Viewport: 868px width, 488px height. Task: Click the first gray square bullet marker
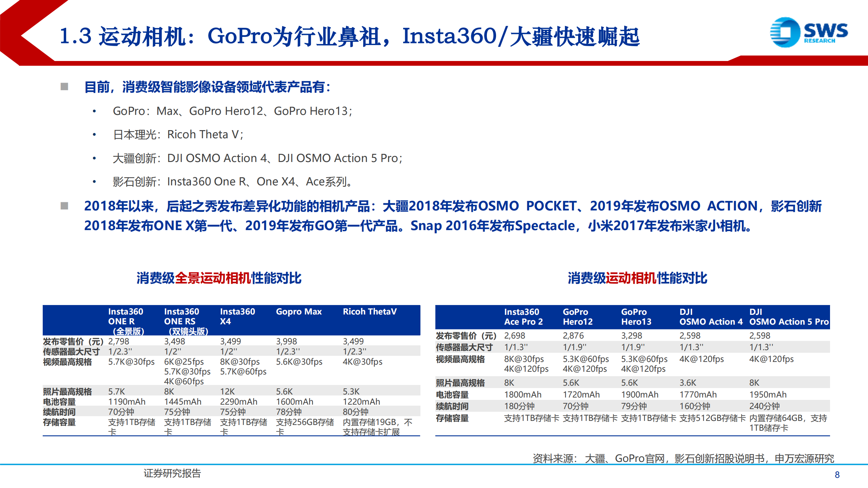pos(64,87)
